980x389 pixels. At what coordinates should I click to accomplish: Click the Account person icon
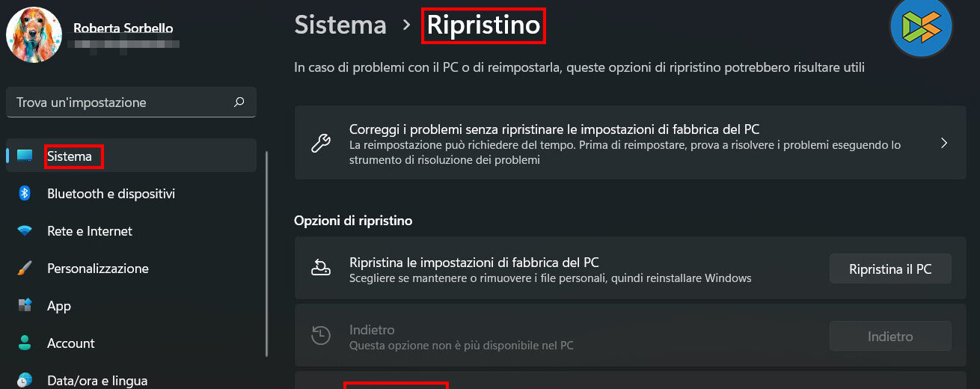25,343
